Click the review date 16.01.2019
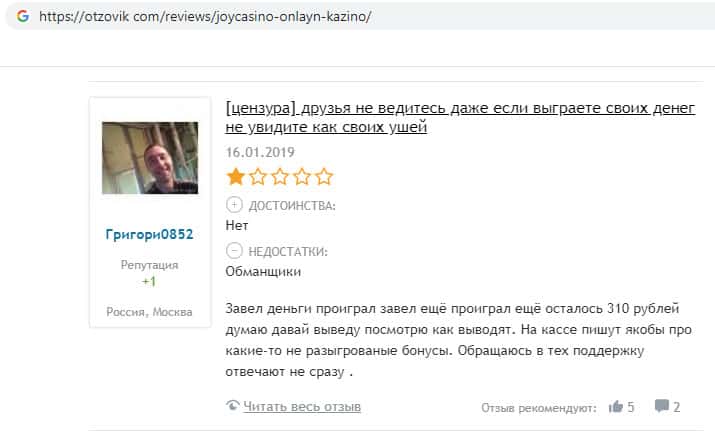715x436 pixels. pos(260,152)
